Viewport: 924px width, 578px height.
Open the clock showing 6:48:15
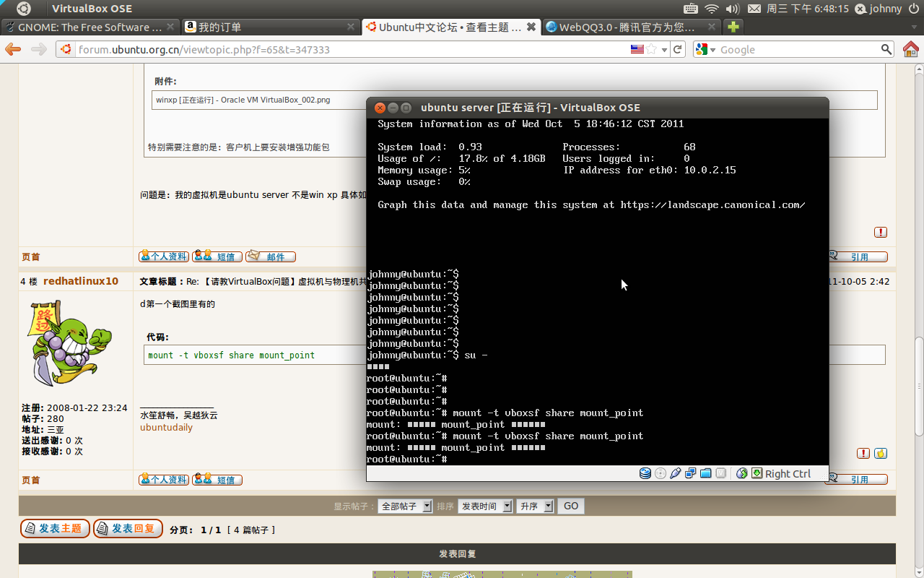pyautogui.click(x=808, y=9)
